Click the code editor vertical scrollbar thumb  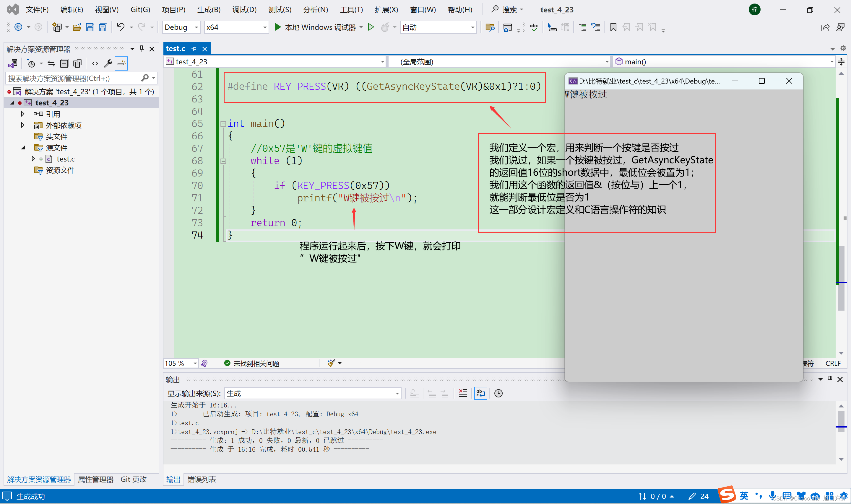coord(841,278)
